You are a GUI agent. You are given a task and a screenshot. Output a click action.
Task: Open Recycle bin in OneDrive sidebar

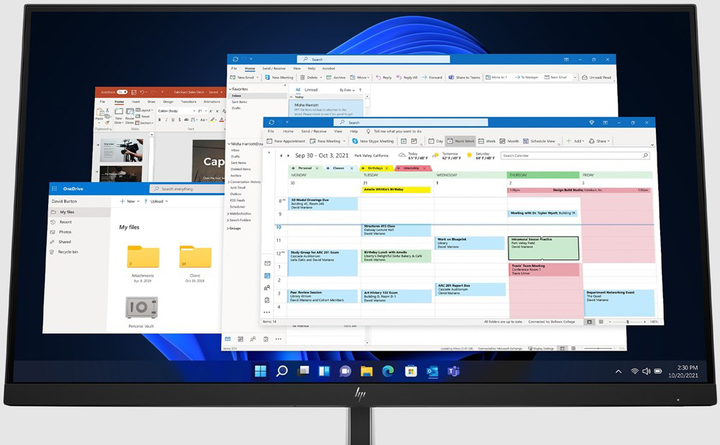(x=68, y=252)
